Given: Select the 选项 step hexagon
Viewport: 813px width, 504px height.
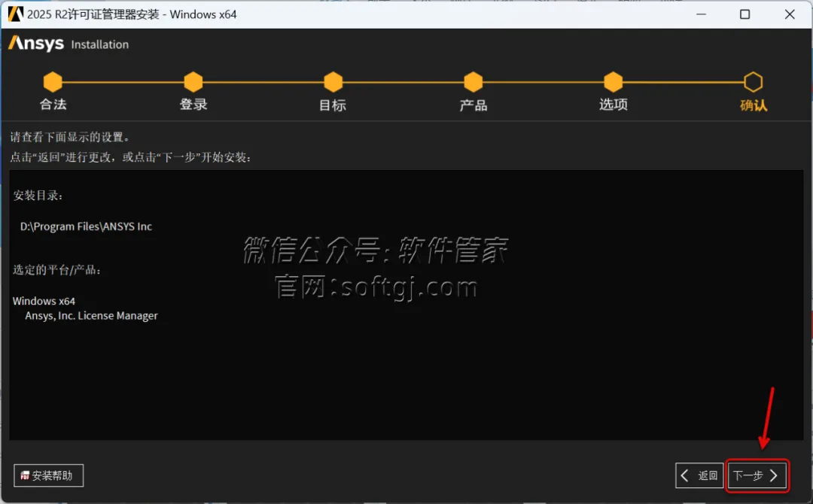Looking at the screenshot, I should [x=614, y=82].
